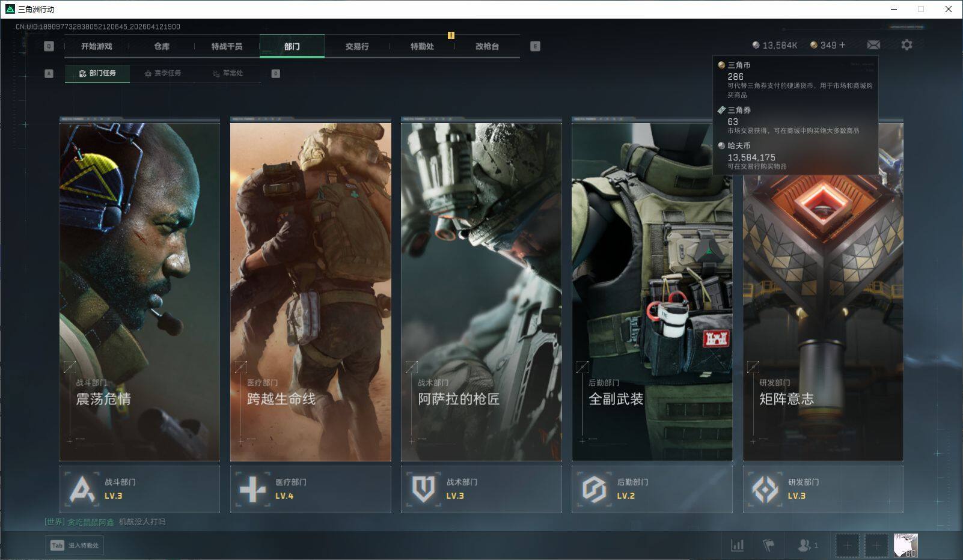Click the first empty squad slot plus

tap(847, 546)
